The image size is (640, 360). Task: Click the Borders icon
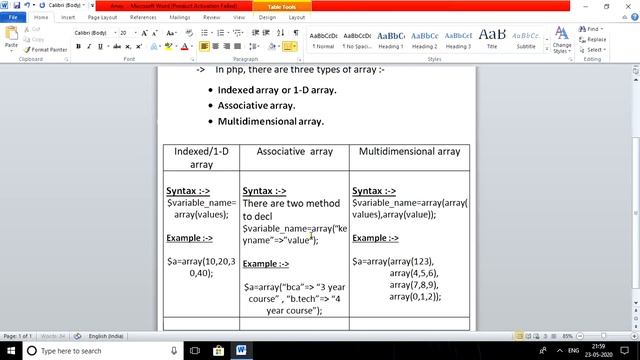287,47
